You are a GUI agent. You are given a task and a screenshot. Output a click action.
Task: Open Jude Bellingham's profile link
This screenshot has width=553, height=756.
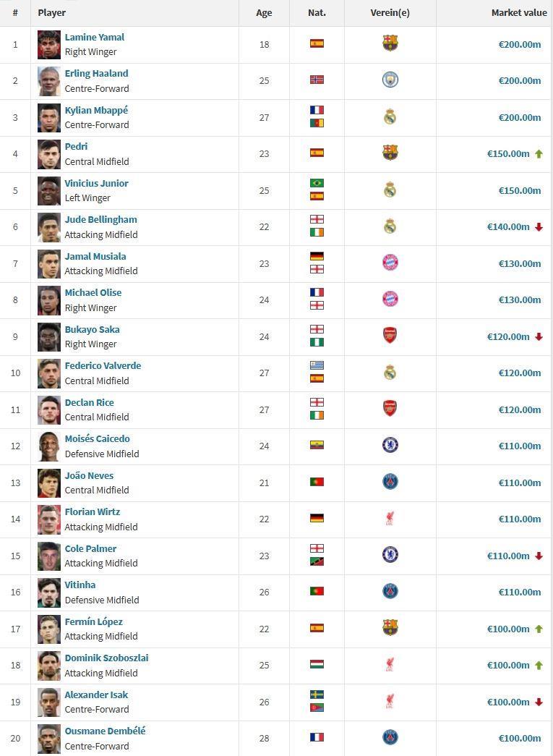coord(100,219)
